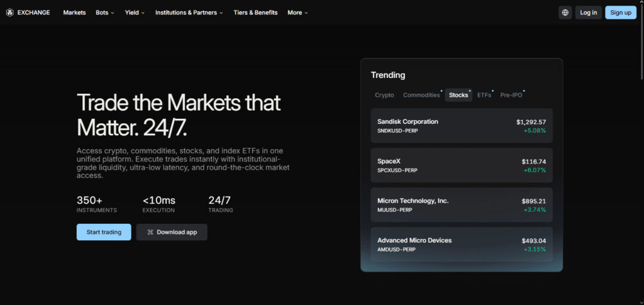Switch to the Crypto trending tab
Viewport: 644px width, 305px height.
coord(384,95)
